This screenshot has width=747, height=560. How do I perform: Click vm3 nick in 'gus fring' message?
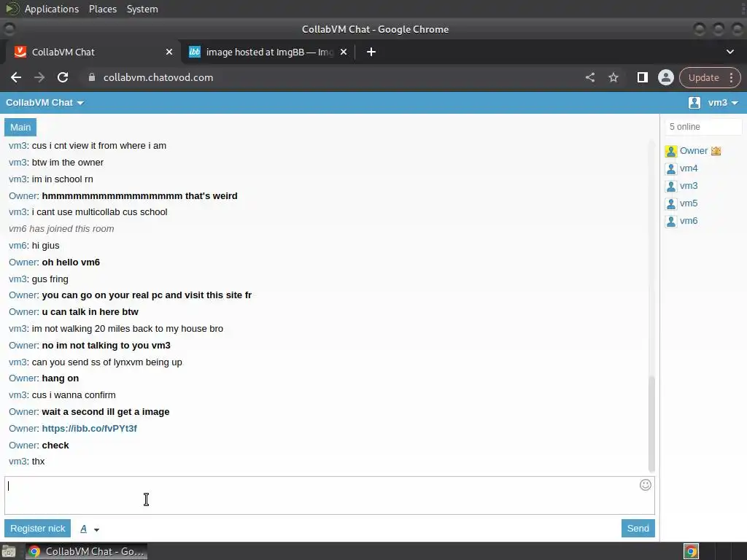tap(18, 279)
